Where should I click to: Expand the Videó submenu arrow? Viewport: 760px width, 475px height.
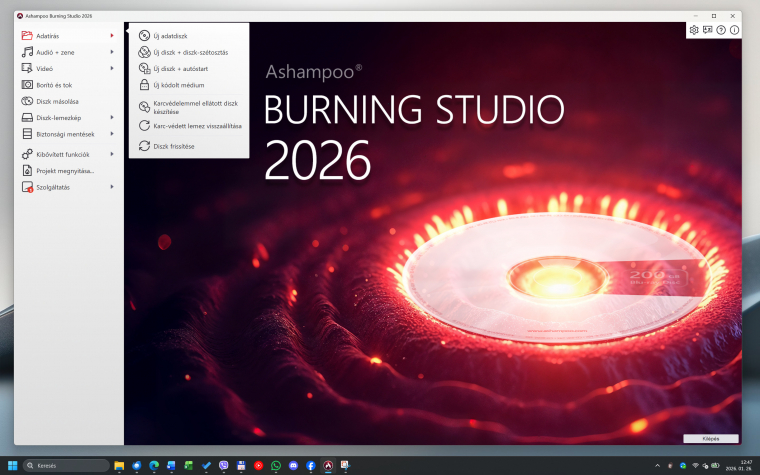click(112, 68)
